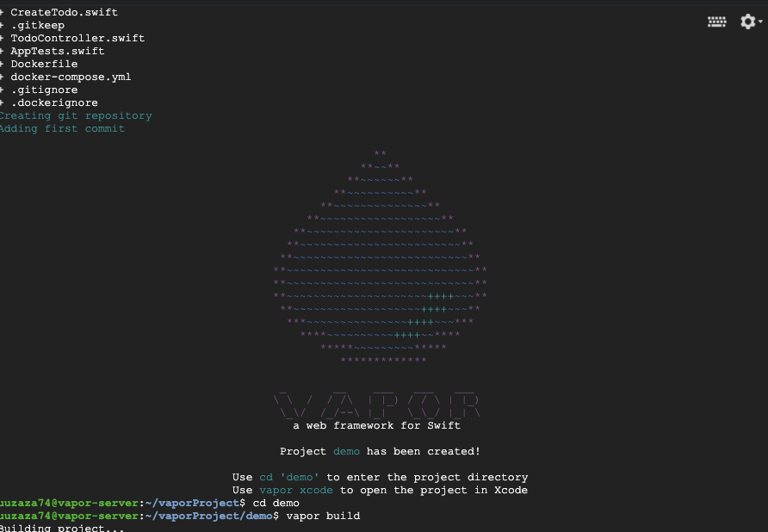The image size is (768, 532).
Task: Click the 'Creating git repository' message
Action: coord(76,116)
